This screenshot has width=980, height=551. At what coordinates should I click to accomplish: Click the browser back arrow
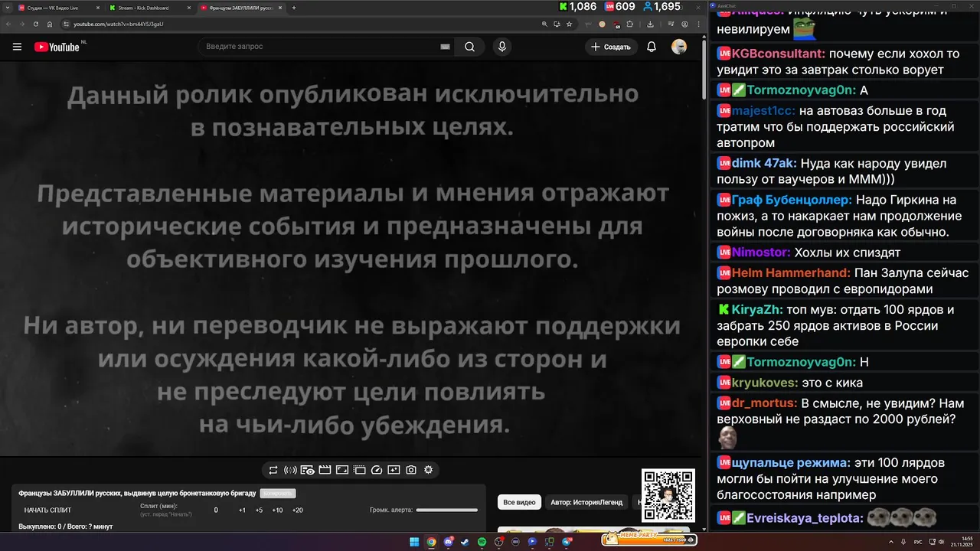[x=8, y=24]
